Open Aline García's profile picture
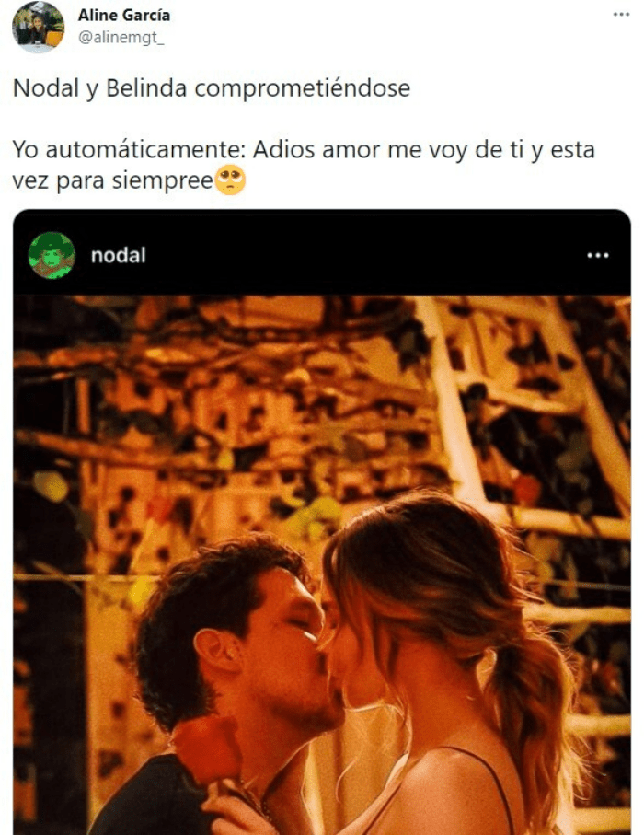This screenshot has height=835, width=644. 38,27
